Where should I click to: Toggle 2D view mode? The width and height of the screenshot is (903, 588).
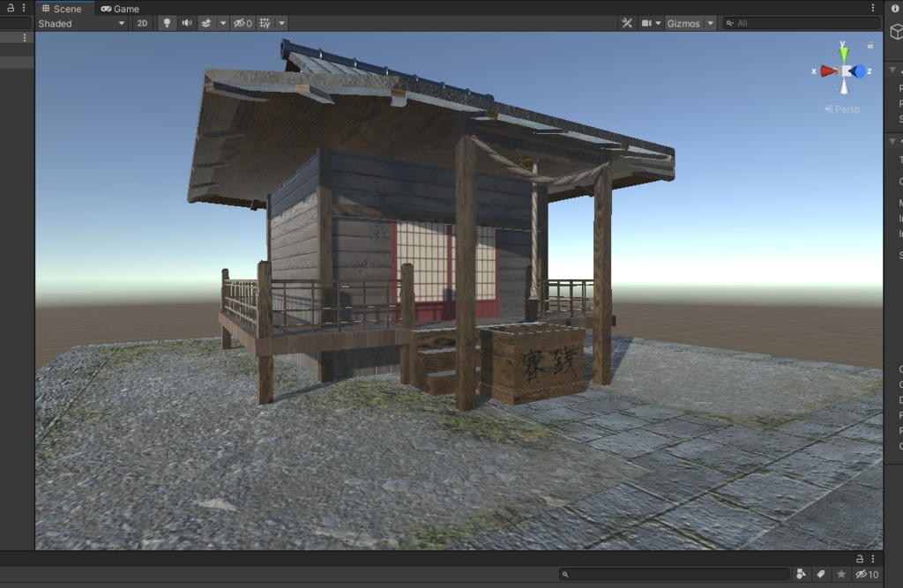142,23
